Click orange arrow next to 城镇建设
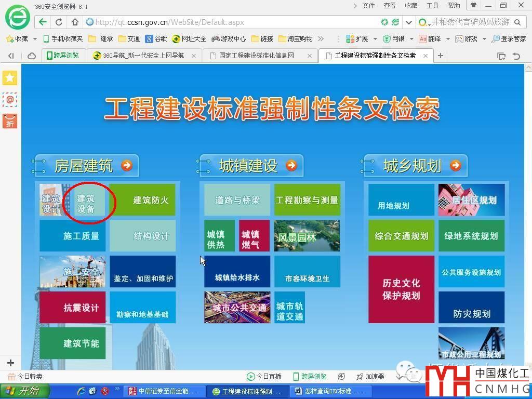 tap(291, 166)
